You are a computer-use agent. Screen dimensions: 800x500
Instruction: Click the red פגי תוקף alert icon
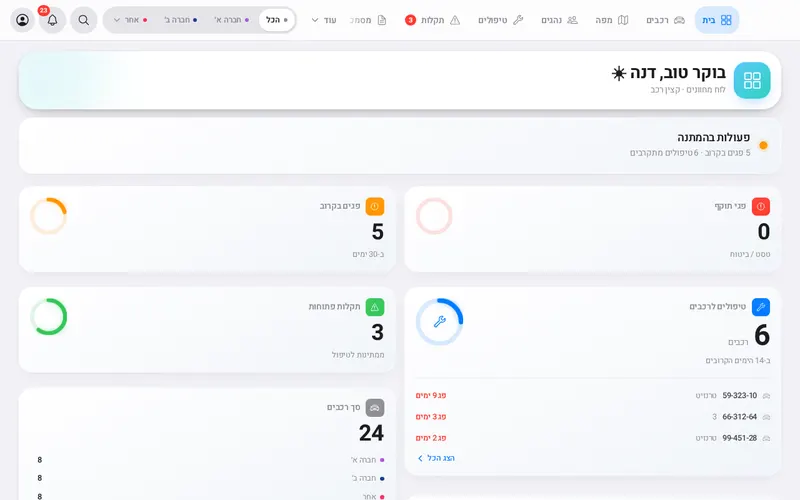pyautogui.click(x=761, y=206)
